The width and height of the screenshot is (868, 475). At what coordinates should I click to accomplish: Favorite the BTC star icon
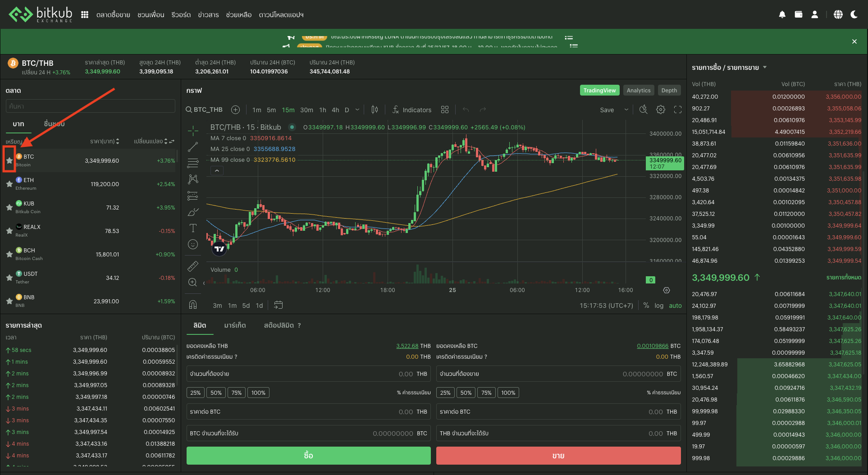[9, 160]
